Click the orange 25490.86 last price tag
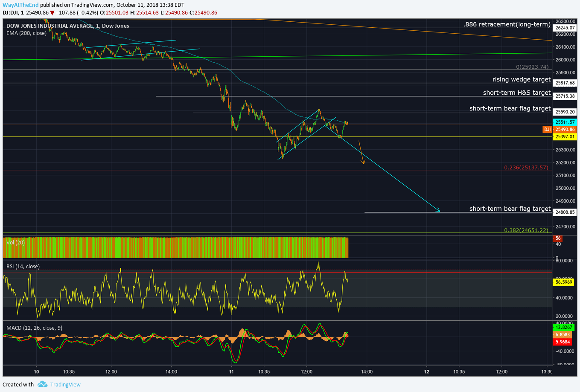 coord(565,129)
